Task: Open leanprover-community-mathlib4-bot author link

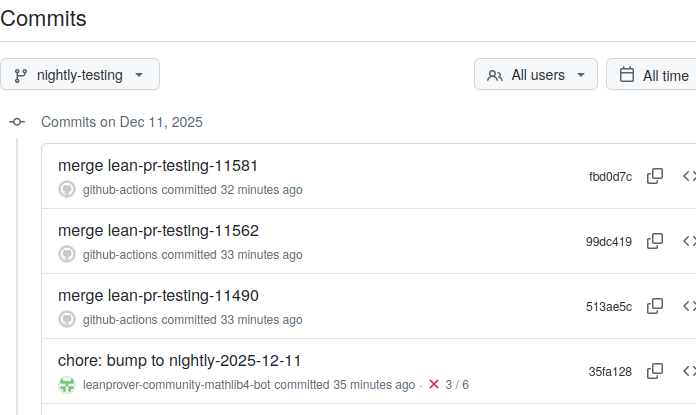Action: coord(176,385)
